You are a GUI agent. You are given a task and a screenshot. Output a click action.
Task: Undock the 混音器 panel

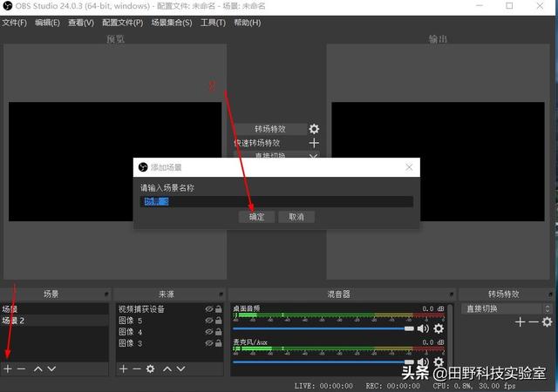click(452, 294)
